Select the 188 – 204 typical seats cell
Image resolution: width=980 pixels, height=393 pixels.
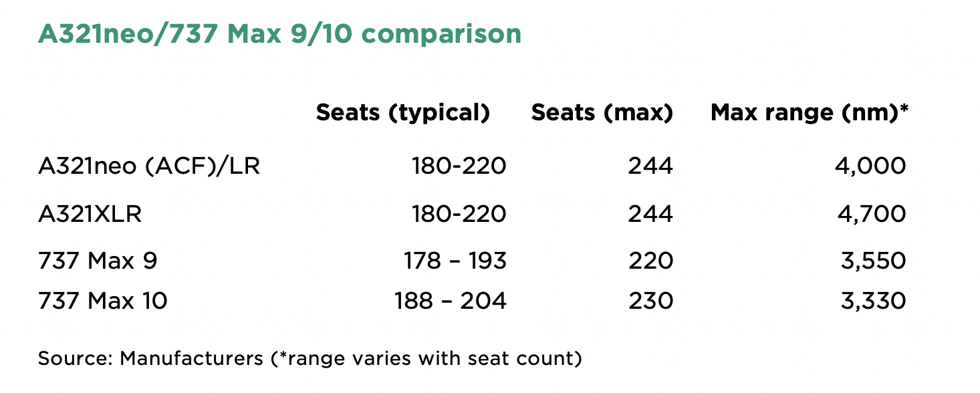[450, 301]
